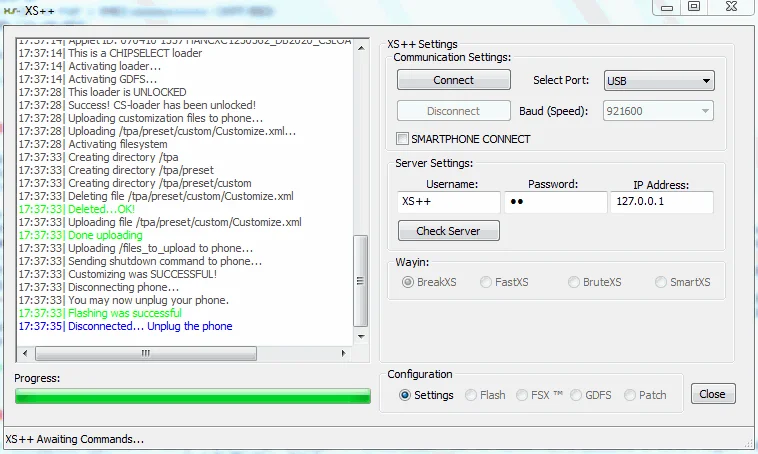The image size is (758, 454).
Task: Click the log scroll down arrow
Action: click(x=361, y=337)
